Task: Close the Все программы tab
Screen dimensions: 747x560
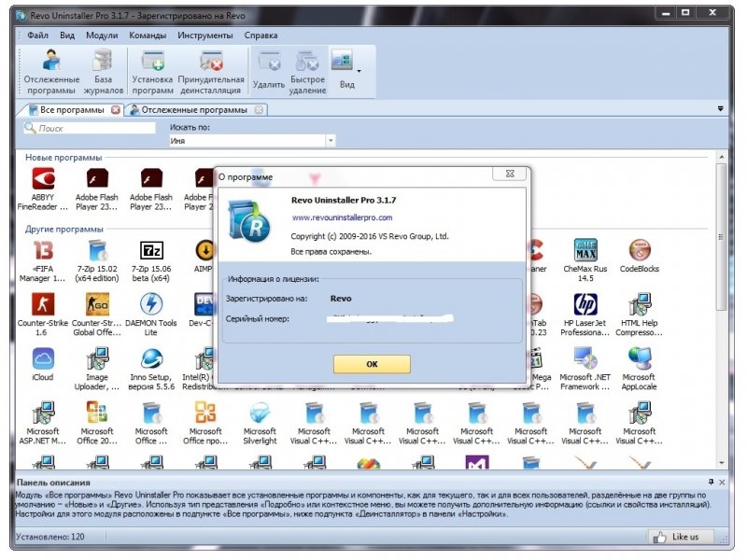Action: (115, 110)
